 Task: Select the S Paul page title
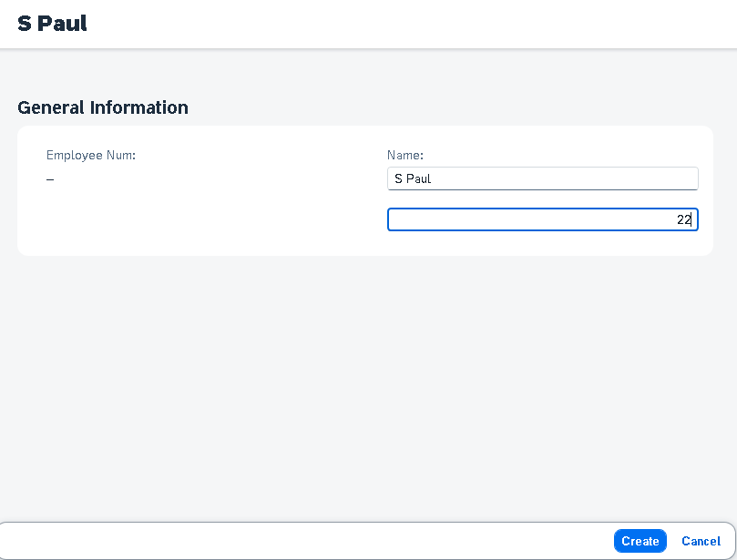[x=52, y=24]
